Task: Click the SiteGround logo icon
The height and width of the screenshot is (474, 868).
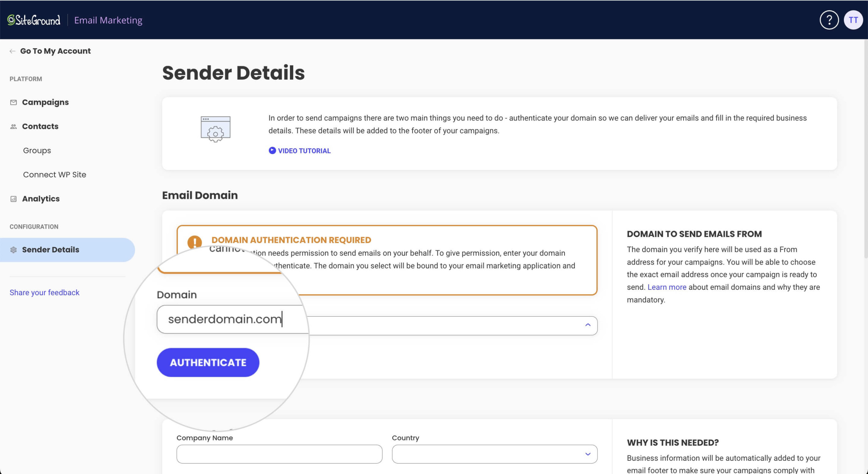Action: (x=10, y=19)
